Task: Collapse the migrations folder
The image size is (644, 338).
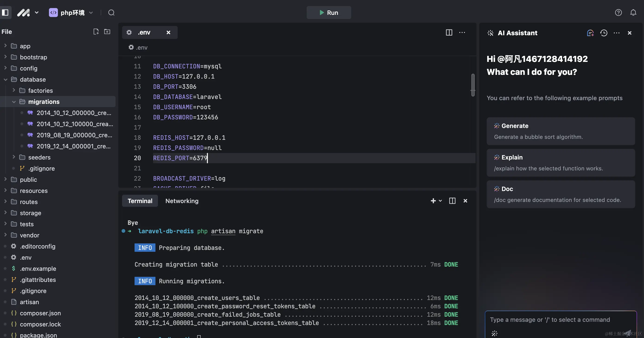Action: (x=14, y=102)
